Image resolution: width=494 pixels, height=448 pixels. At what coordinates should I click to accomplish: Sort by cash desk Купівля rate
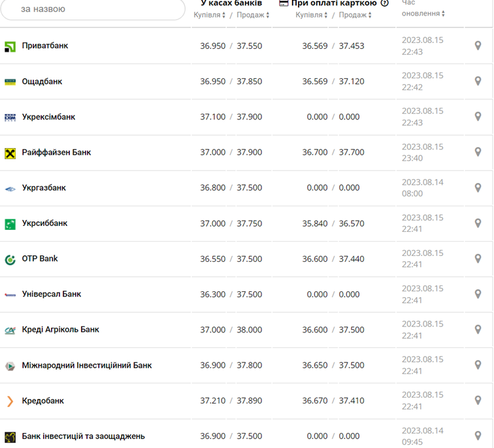click(x=210, y=15)
